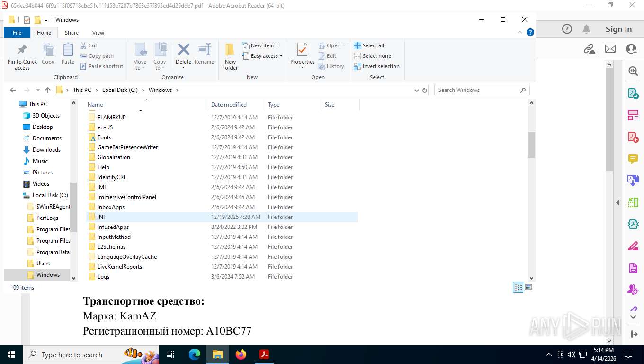The height and width of the screenshot is (364, 644).
Task: Click This PC breadcrumb segment
Action: 82,90
